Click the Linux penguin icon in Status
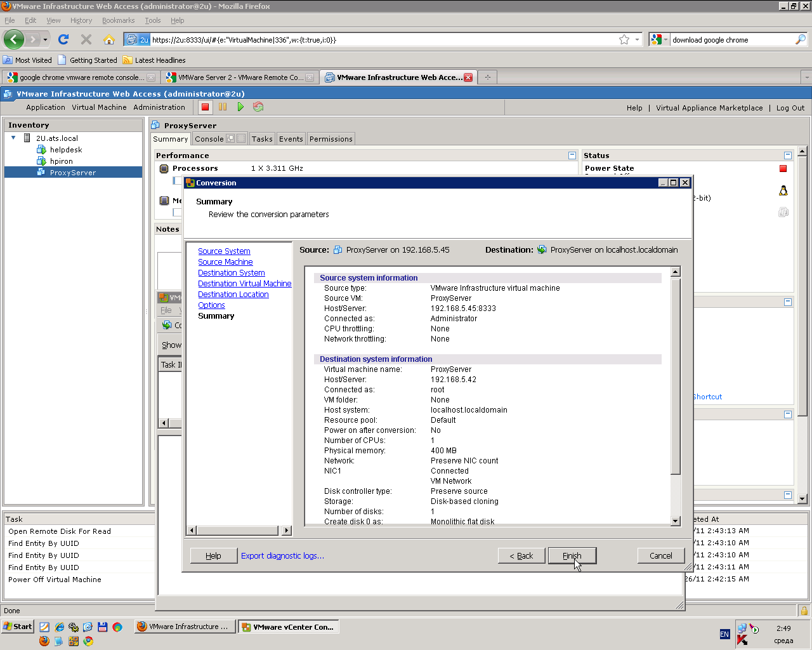 (x=783, y=190)
